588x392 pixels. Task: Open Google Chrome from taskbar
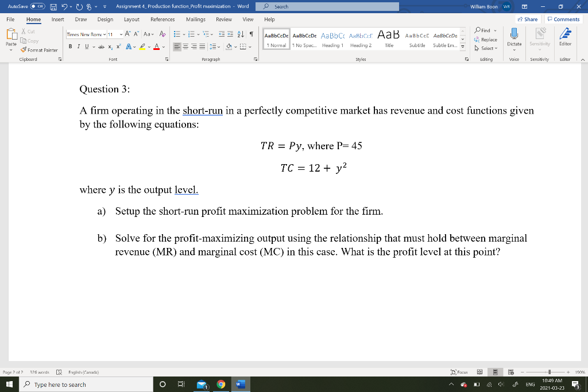point(221,384)
